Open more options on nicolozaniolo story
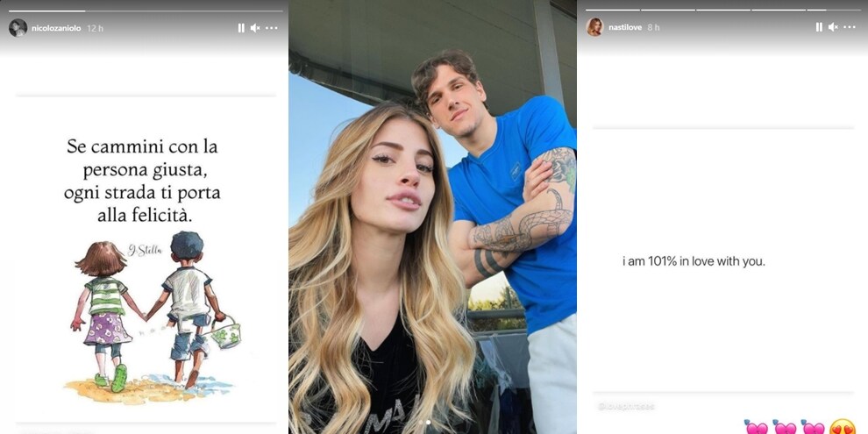This screenshot has width=868, height=434. tap(271, 28)
